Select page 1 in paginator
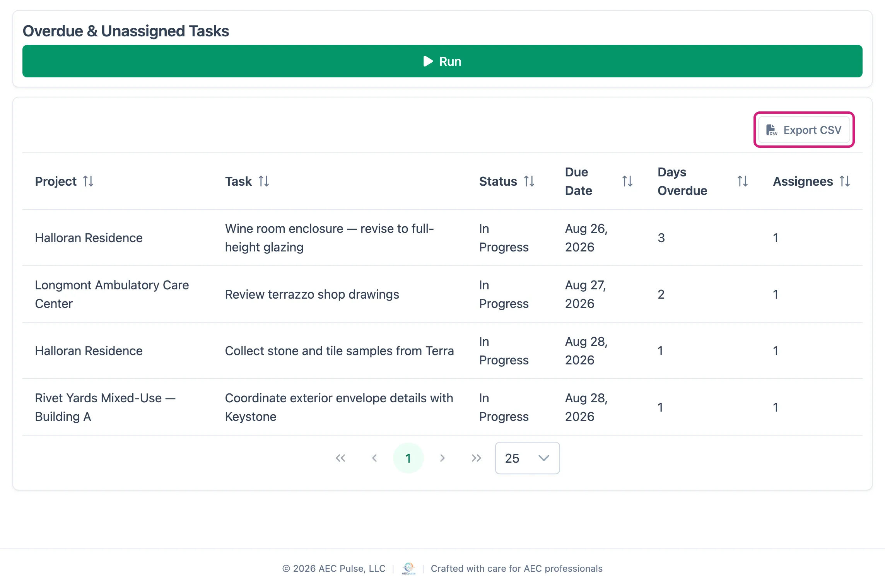Screen dimensions: 885x588 click(x=408, y=458)
